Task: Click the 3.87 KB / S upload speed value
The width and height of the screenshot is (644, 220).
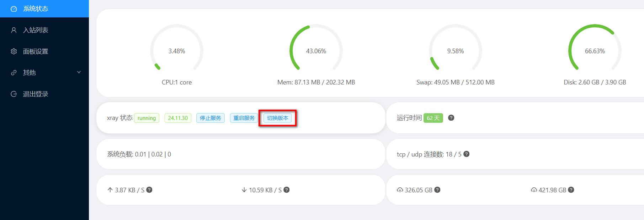Action: click(130, 190)
